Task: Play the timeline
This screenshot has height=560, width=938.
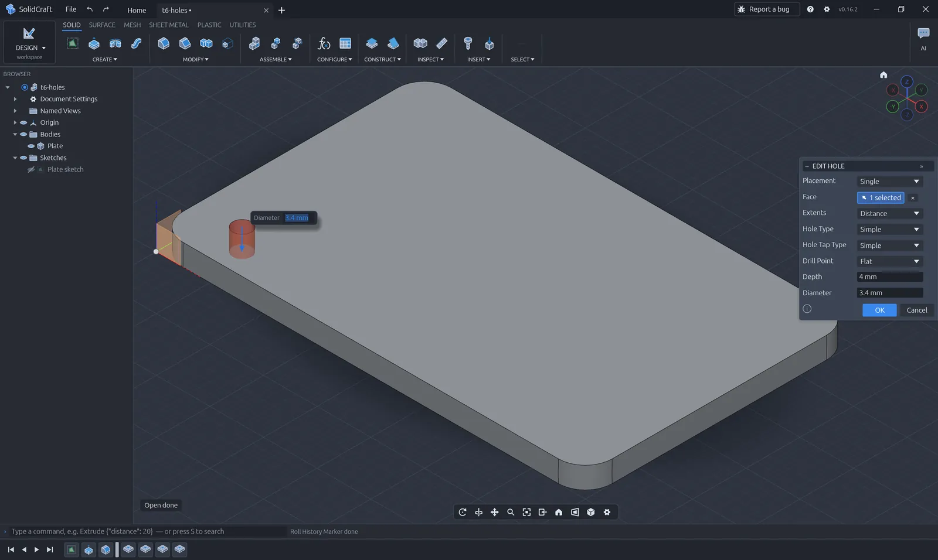Action: 36,549
